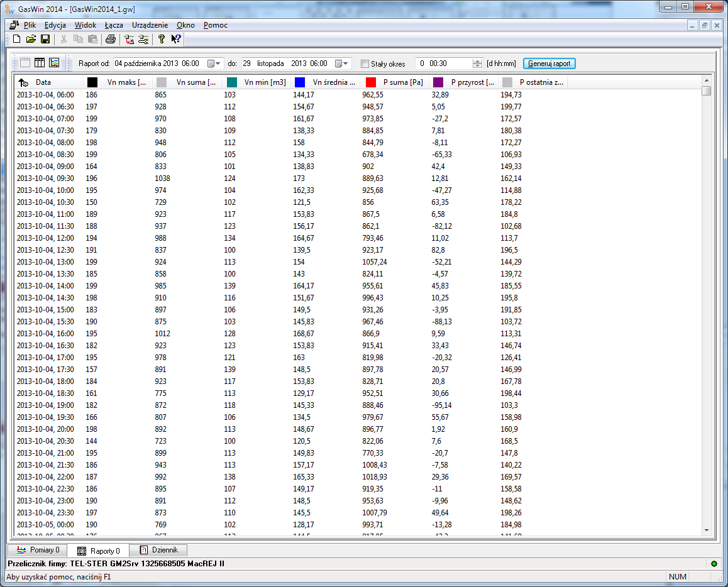Open the Urządzenie menu

point(150,25)
